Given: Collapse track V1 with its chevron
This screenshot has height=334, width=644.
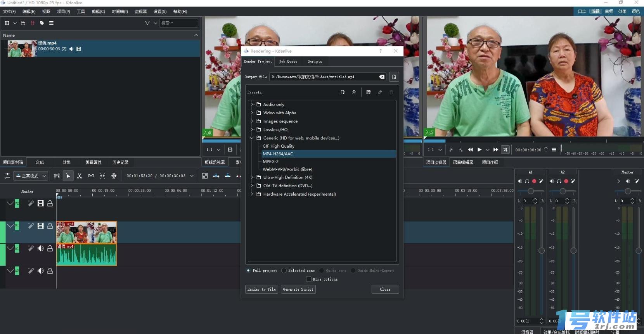Looking at the screenshot, I should 10,226.
